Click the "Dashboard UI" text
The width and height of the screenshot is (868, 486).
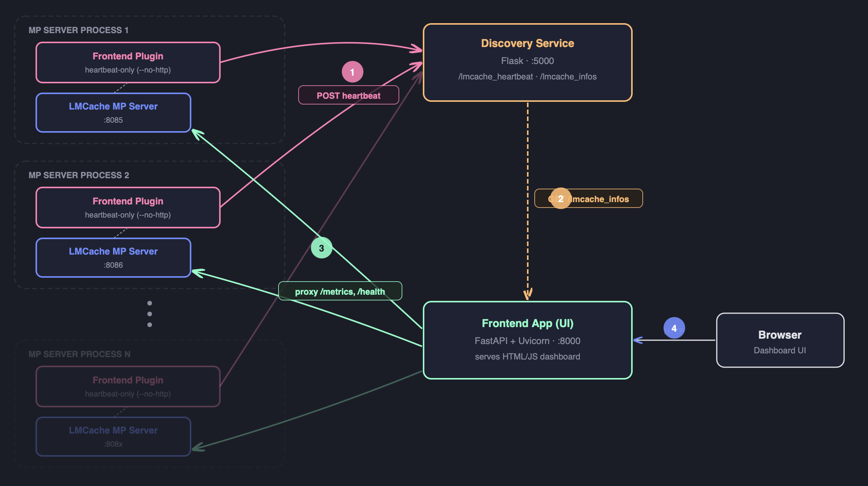[780, 351]
